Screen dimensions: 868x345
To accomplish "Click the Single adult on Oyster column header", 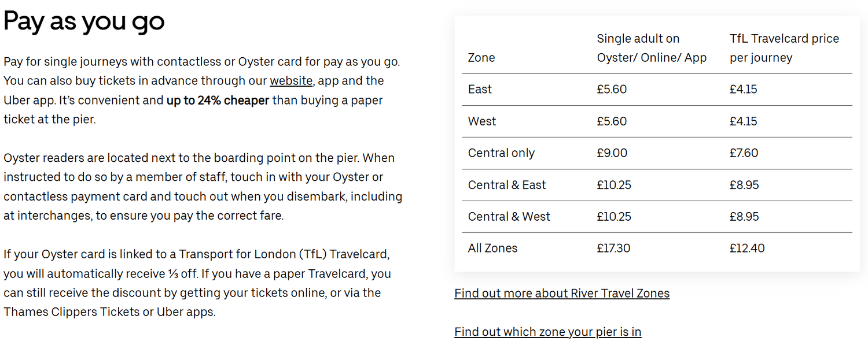I will 652,48.
